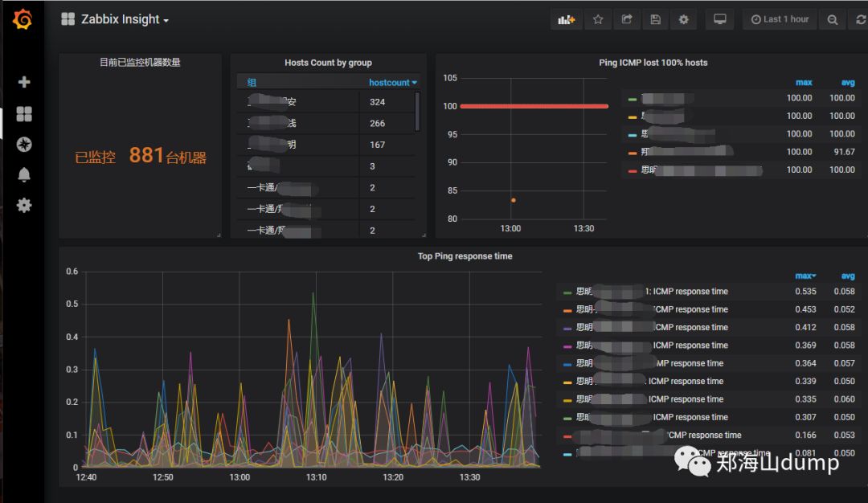The height and width of the screenshot is (503, 868).
Task: Save the dashboard with the floppy icon
Action: tap(656, 19)
